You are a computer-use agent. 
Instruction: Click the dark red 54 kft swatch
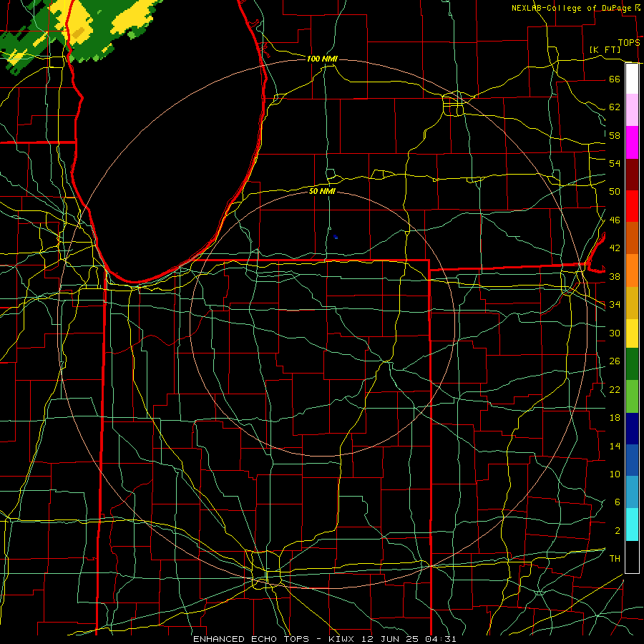coord(632,175)
